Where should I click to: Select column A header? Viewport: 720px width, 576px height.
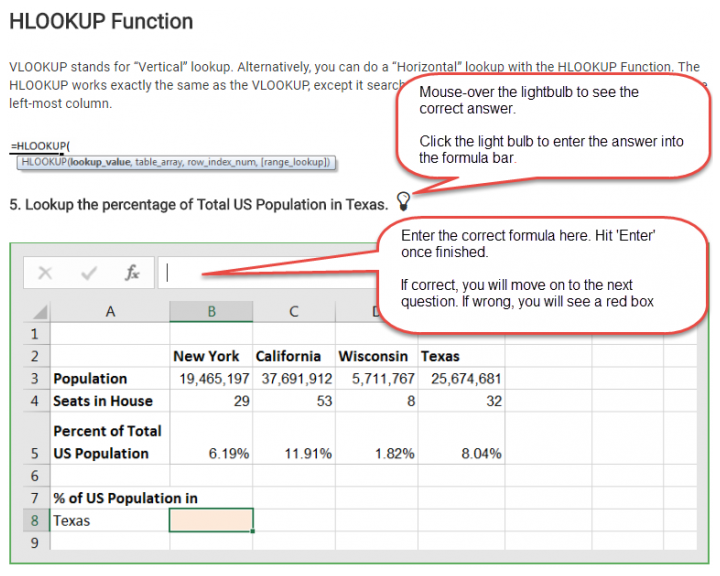point(109,311)
